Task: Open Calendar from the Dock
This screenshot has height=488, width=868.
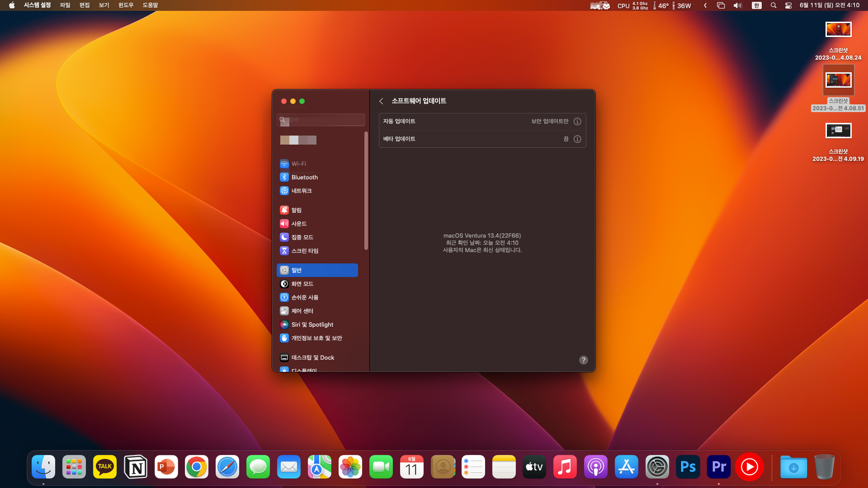Action: pyautogui.click(x=412, y=467)
